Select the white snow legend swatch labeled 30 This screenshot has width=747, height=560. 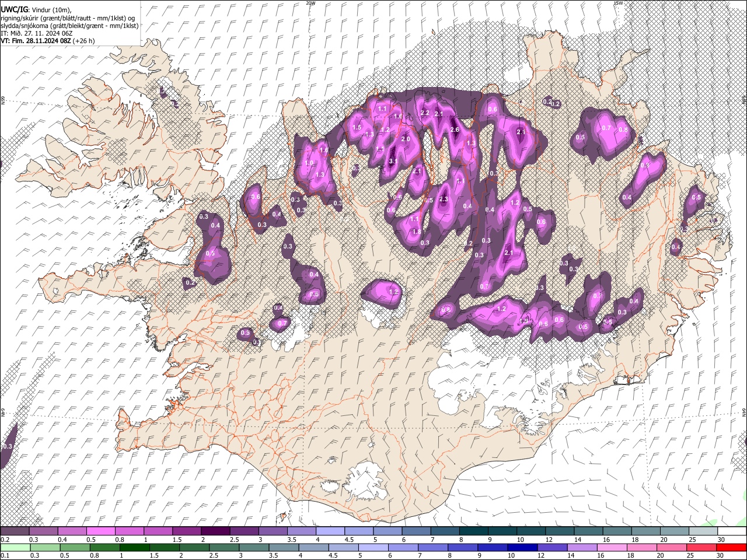(731, 531)
